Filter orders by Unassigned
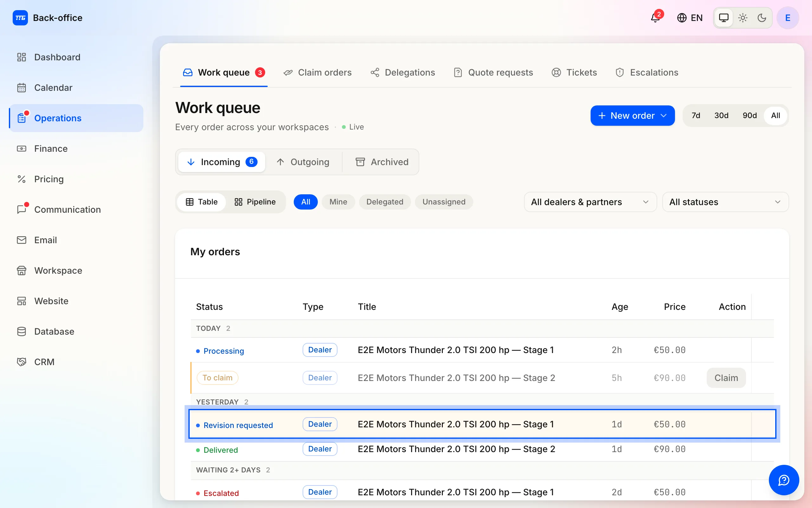 pyautogui.click(x=443, y=202)
